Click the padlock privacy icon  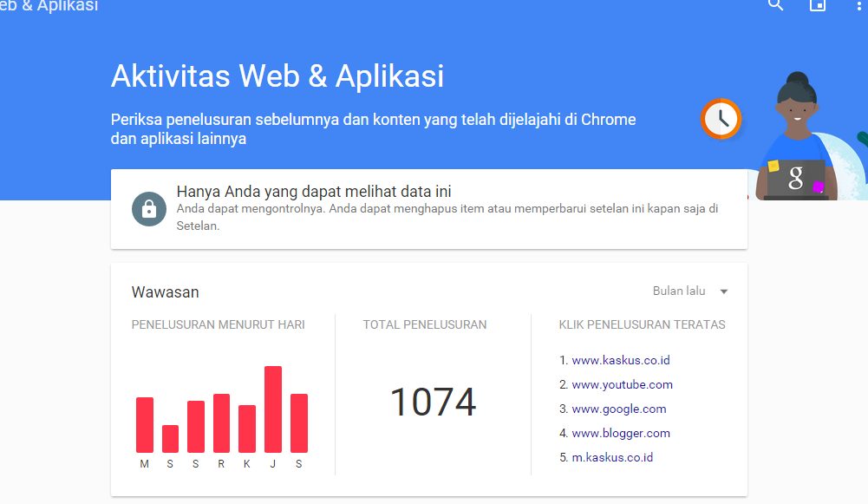click(x=149, y=209)
